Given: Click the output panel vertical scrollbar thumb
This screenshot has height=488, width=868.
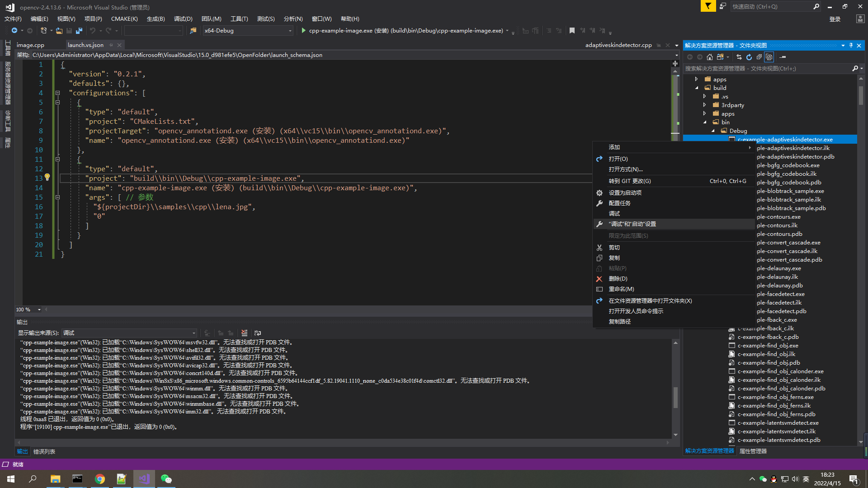Looking at the screenshot, I should pyautogui.click(x=675, y=397).
